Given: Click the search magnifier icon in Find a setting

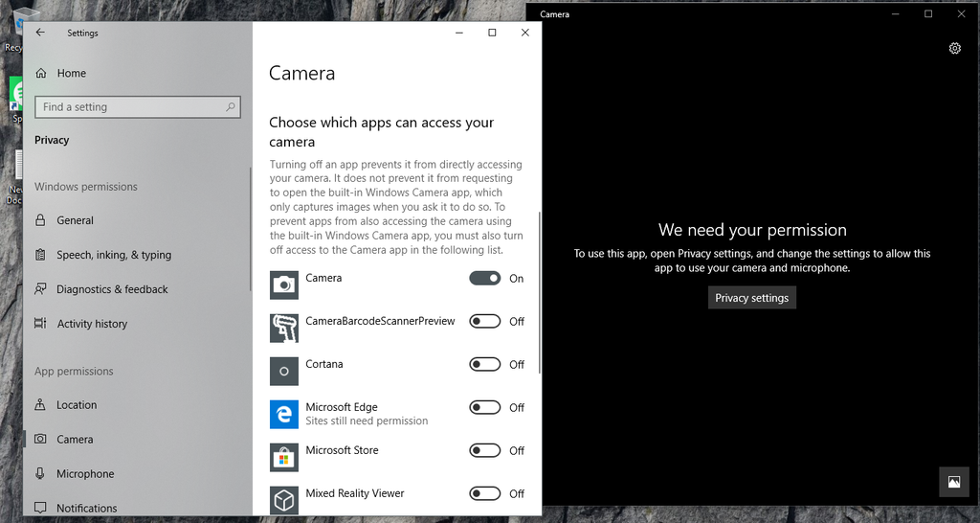Looking at the screenshot, I should tap(231, 107).
